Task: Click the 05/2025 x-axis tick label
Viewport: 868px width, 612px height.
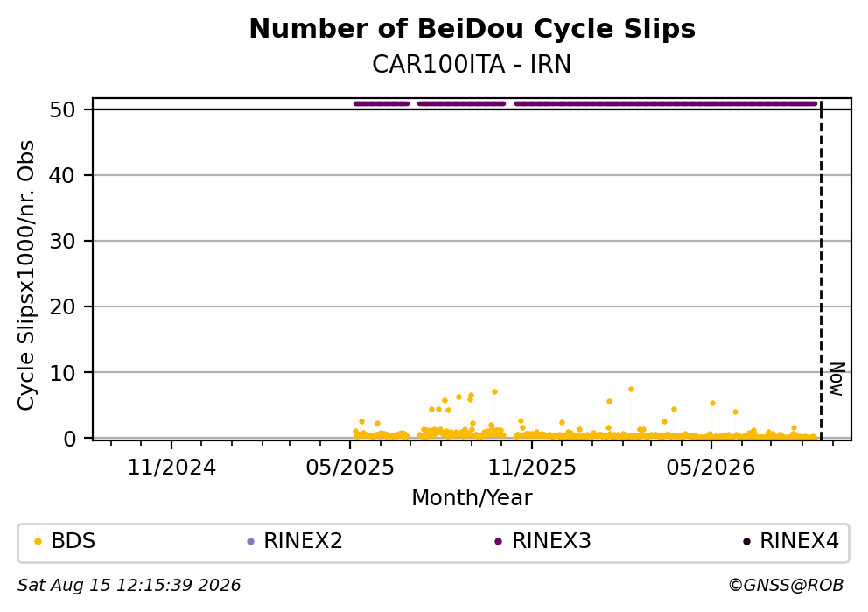Action: [350, 468]
